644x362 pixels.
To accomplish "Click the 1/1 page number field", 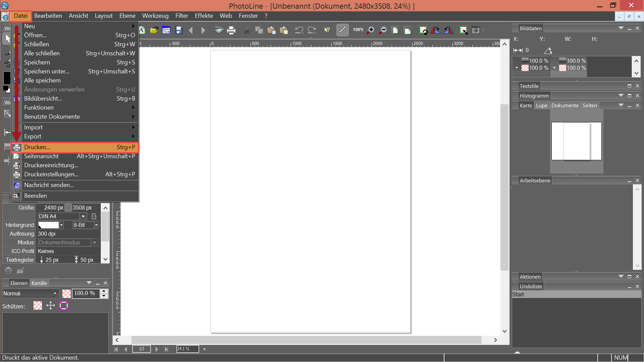I will [141, 349].
